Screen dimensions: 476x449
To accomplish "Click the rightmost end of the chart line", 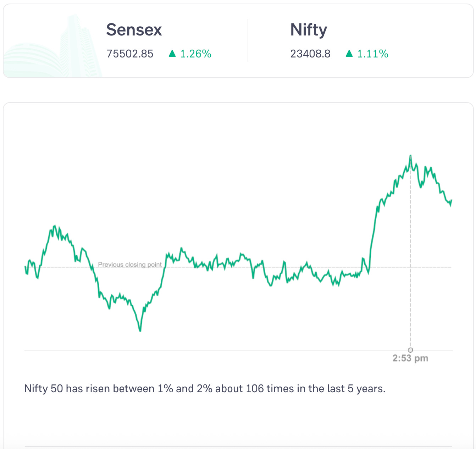I will [x=451, y=201].
